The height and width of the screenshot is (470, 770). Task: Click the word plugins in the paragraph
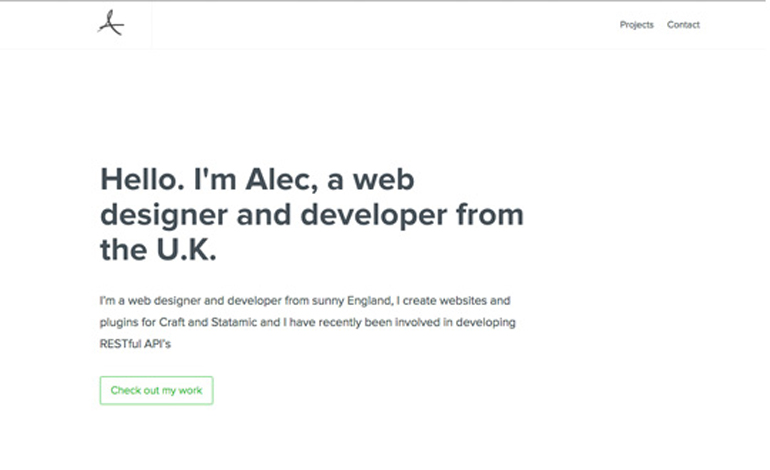coord(119,323)
